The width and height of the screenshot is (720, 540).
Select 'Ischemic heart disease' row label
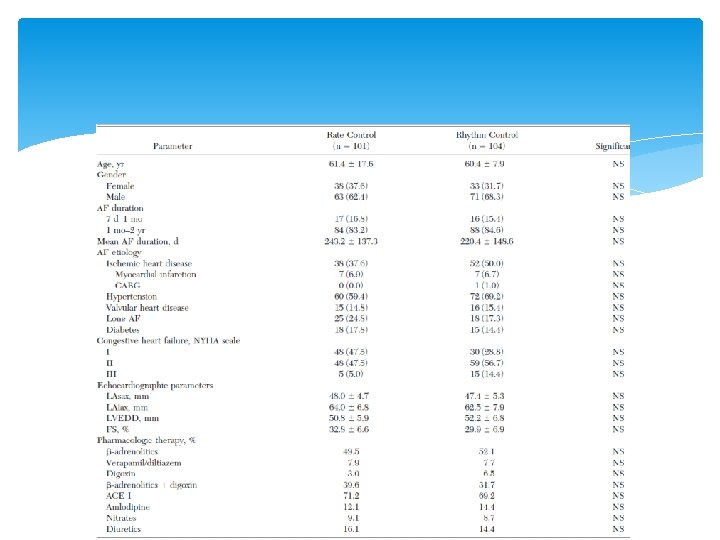click(x=149, y=264)
